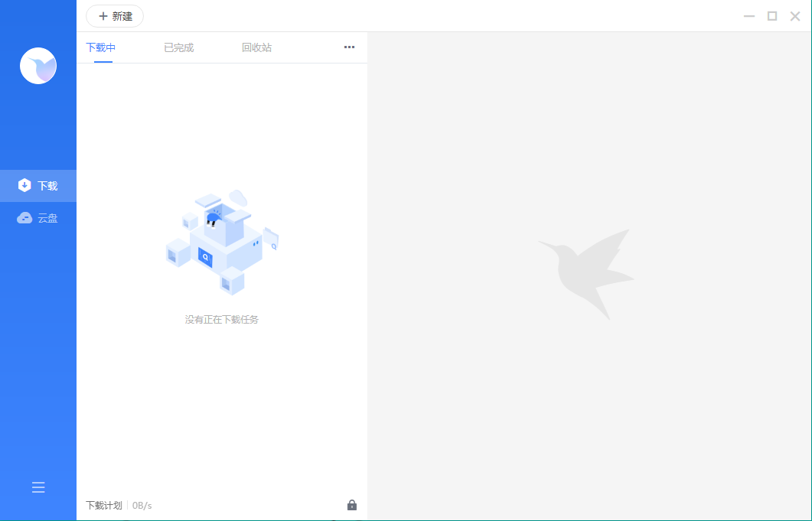Click the 没有正在下载任务 message text
This screenshot has width=812, height=521.
point(222,320)
